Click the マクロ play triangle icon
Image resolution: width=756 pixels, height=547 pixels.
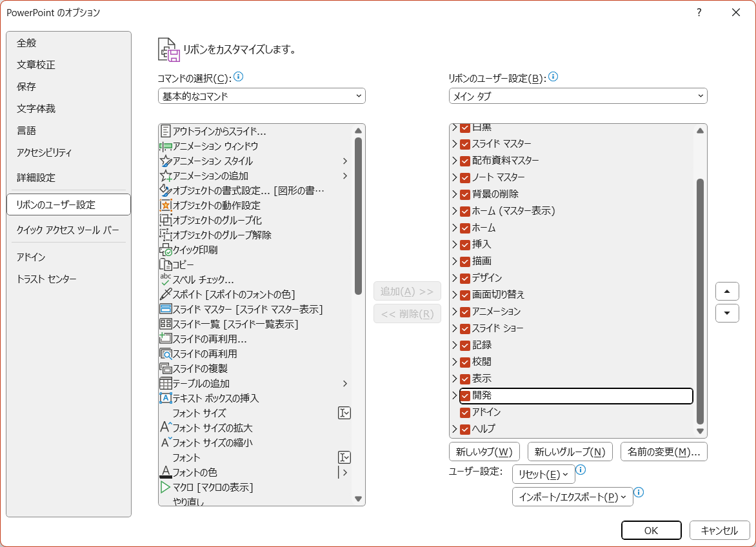coord(165,487)
